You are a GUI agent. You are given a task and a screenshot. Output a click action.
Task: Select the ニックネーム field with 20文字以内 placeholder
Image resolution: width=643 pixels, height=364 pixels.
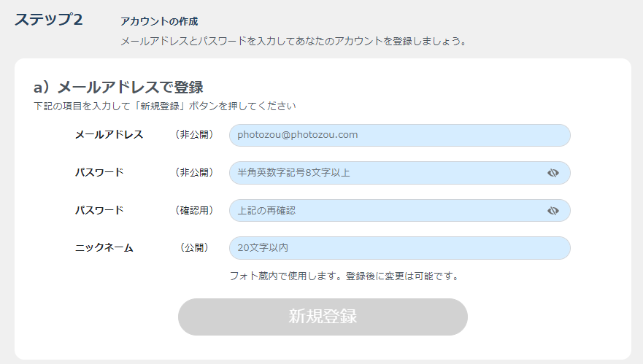(400, 248)
